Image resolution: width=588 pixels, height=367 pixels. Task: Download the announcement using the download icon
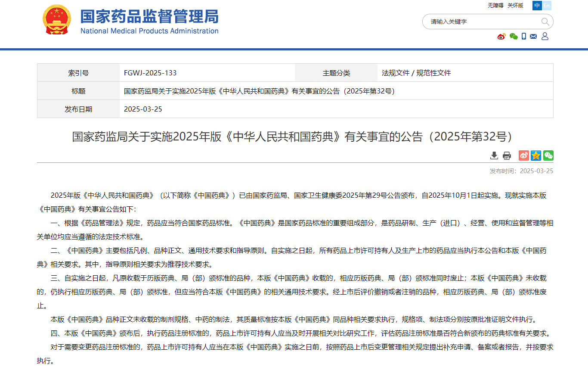coord(494,156)
